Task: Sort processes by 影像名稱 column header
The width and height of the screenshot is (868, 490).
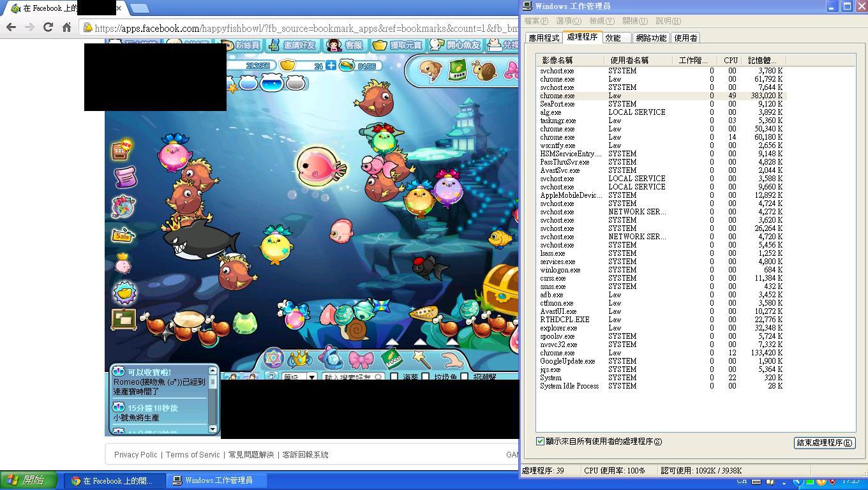Action: tap(570, 60)
